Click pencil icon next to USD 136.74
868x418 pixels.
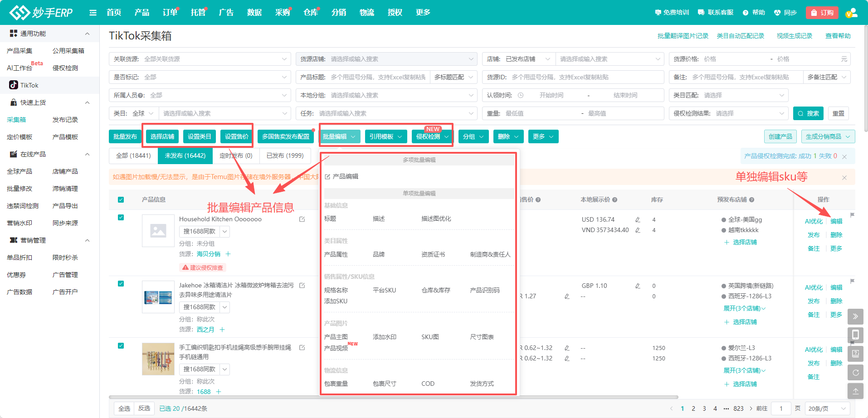click(638, 220)
